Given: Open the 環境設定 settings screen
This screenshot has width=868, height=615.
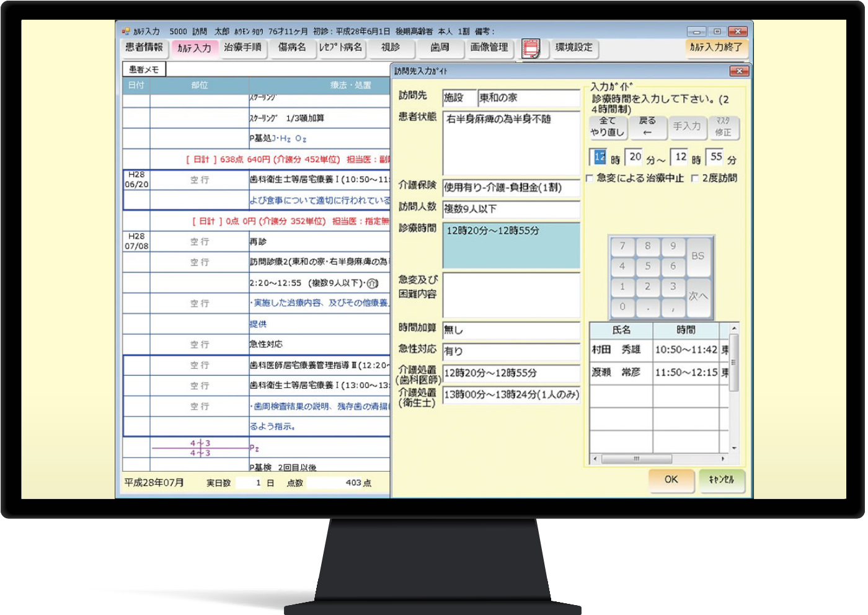Looking at the screenshot, I should pos(573,47).
